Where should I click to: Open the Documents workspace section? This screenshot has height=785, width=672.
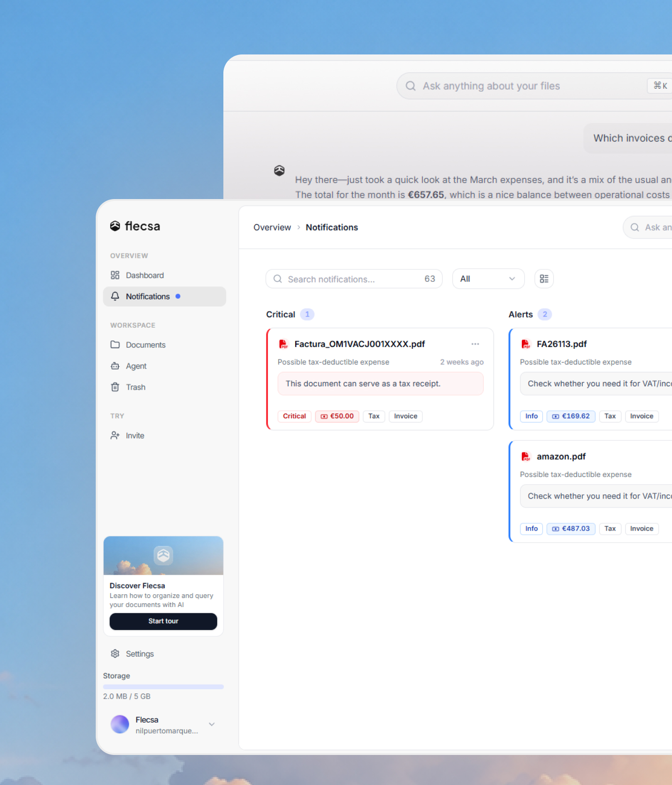click(x=164, y=345)
